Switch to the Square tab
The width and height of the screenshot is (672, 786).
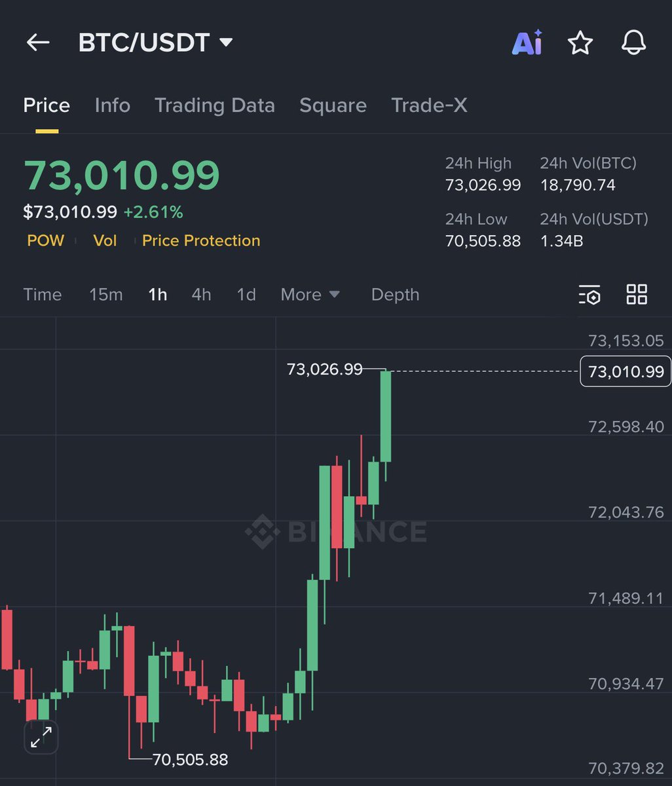point(333,105)
